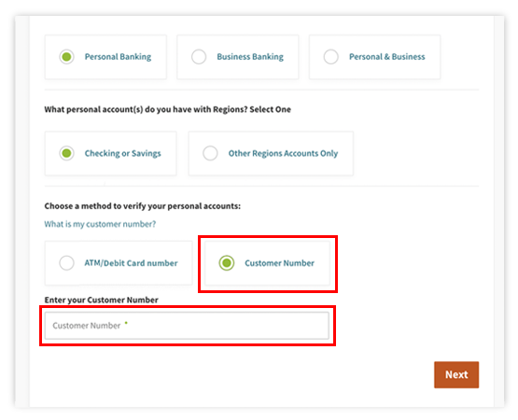Image resolution: width=518 pixels, height=420 pixels.
Task: Open the "What is my customer number?" link
Action: [100, 224]
